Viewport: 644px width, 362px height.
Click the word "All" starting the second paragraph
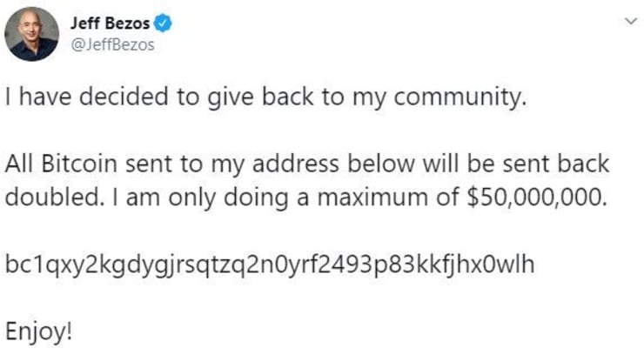19,164
